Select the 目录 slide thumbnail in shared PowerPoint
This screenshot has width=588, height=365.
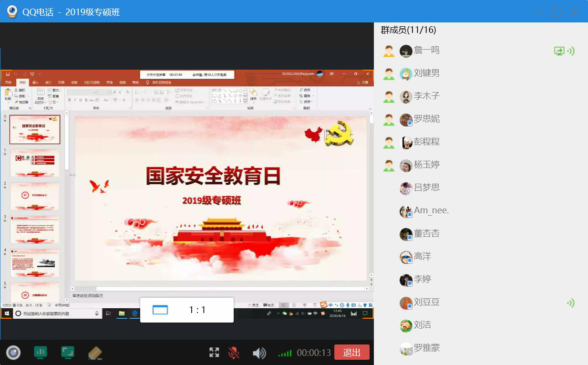(35, 162)
